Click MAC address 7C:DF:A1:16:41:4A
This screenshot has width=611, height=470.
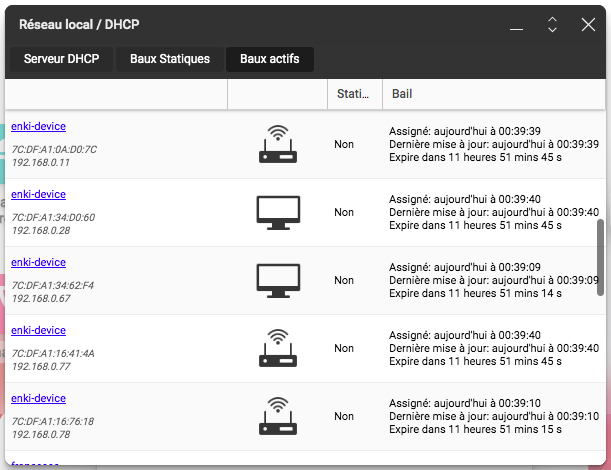53,353
